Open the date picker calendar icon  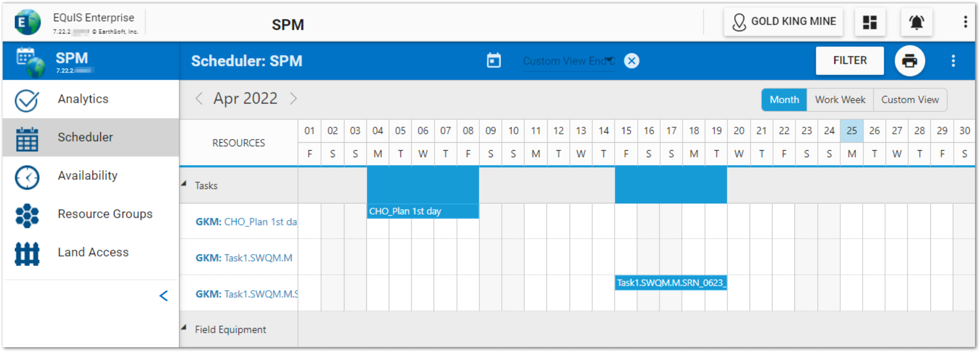pos(494,60)
